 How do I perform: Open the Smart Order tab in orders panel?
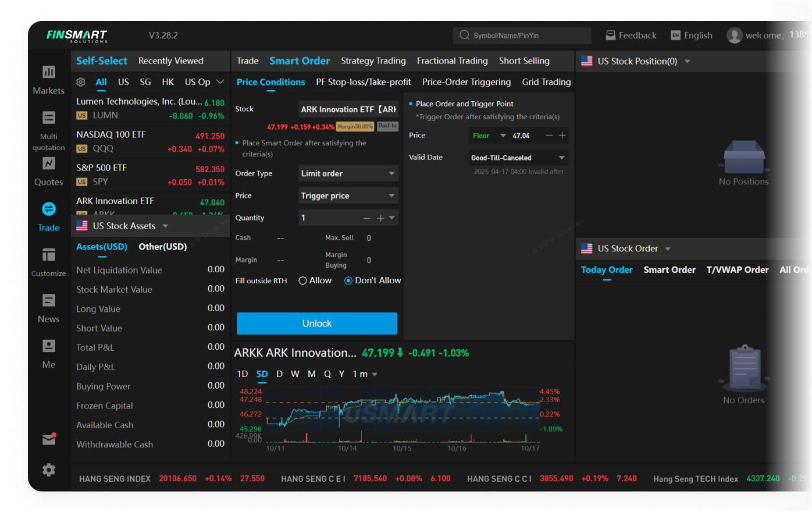click(x=669, y=270)
